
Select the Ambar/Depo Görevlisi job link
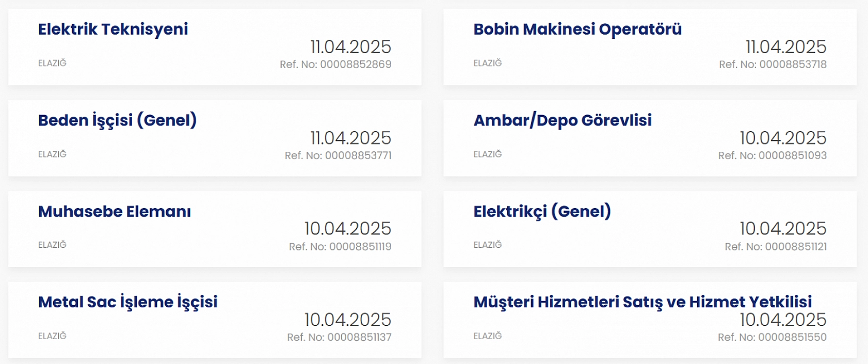pyautogui.click(x=562, y=120)
